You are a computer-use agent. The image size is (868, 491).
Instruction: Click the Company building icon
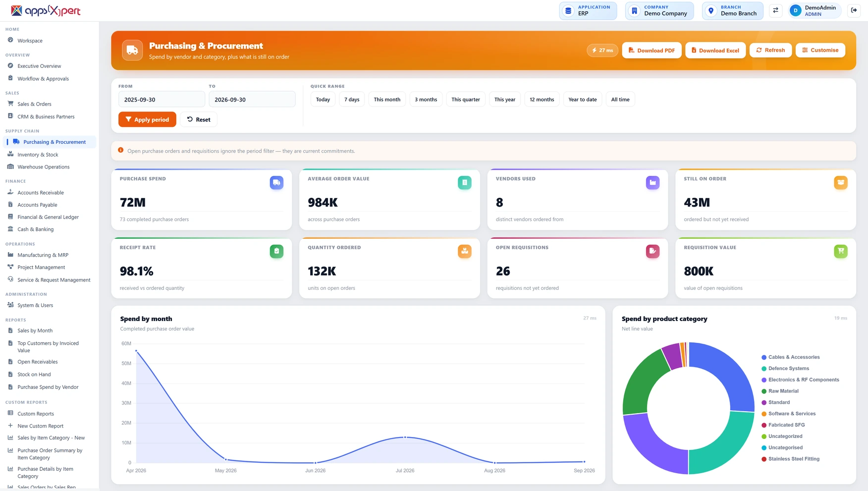point(634,10)
